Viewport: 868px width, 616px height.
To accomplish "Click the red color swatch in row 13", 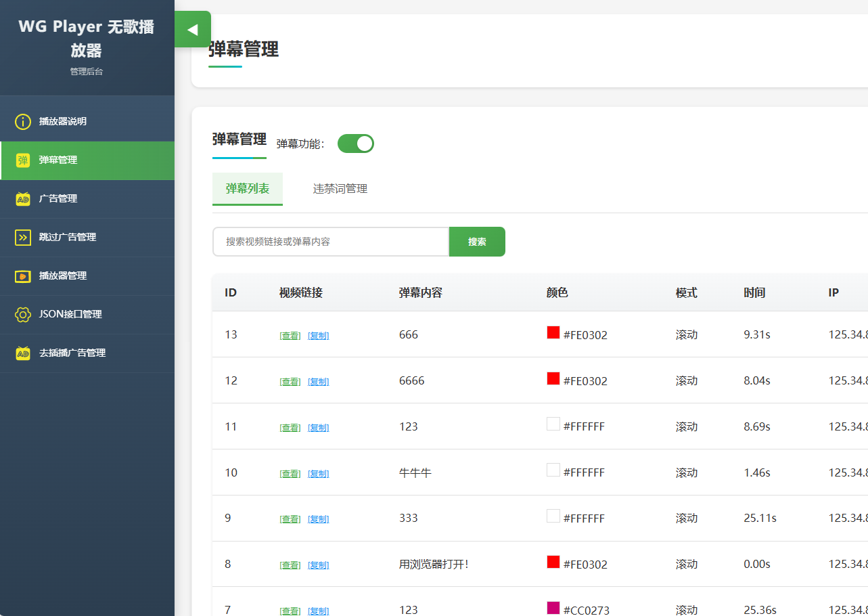I will point(553,332).
